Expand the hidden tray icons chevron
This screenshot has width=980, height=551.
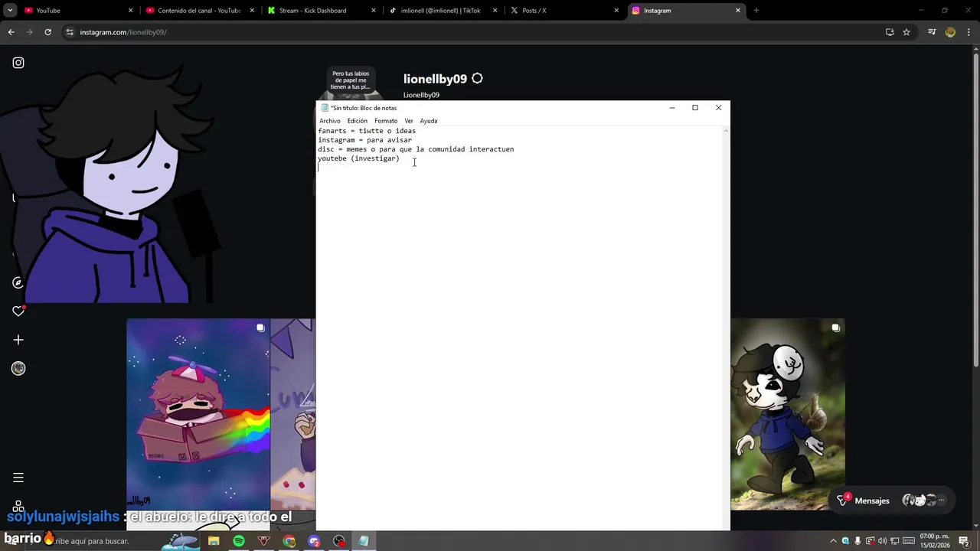click(x=834, y=542)
